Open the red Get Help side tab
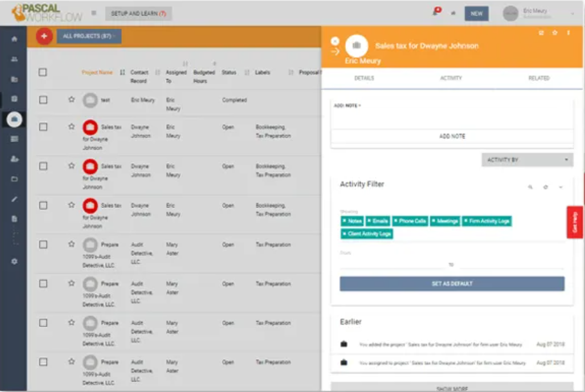The height and width of the screenshot is (392, 585). [x=575, y=223]
